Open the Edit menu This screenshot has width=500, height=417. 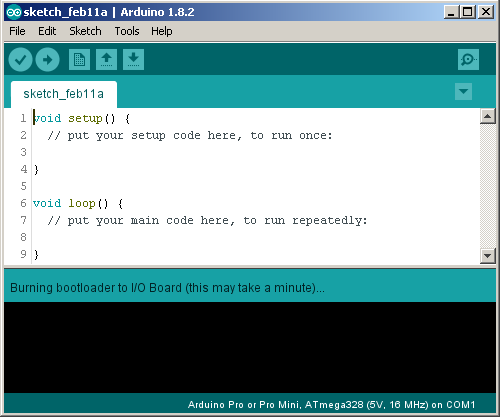coord(47,31)
